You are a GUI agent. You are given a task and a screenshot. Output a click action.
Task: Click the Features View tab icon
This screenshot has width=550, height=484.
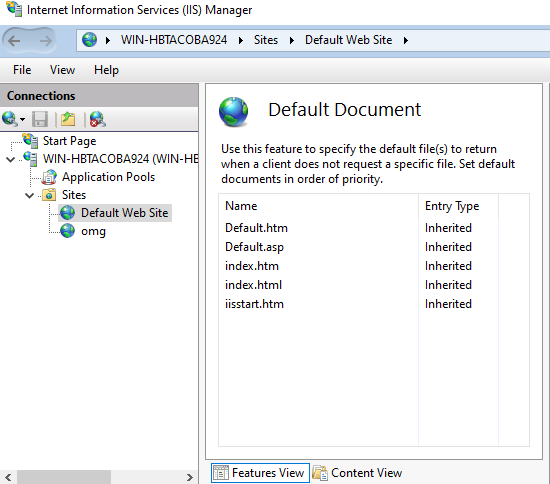(x=221, y=473)
